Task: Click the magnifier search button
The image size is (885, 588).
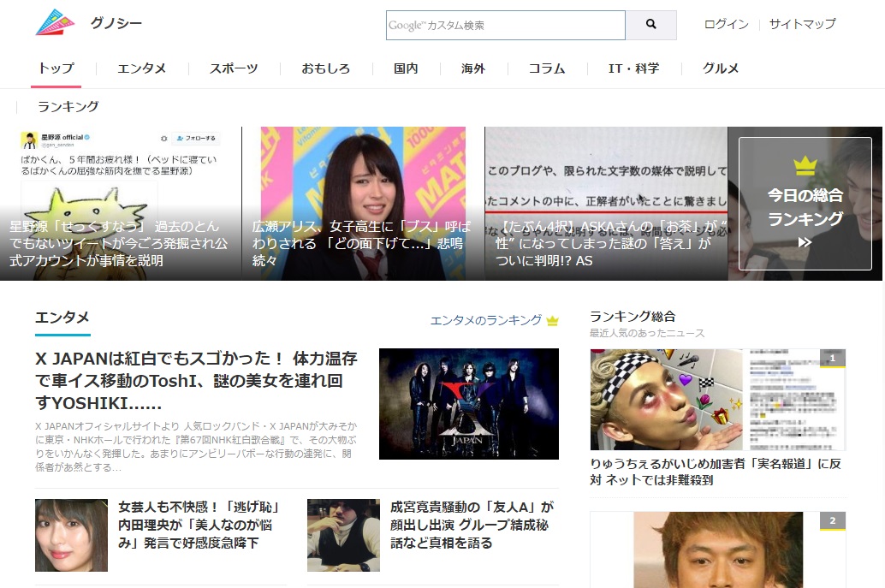Action: pos(650,25)
